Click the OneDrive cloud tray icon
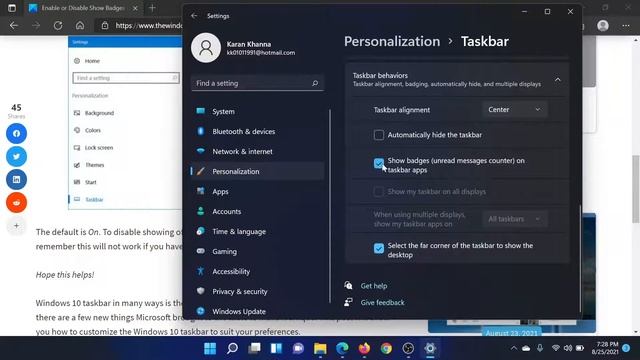The width and height of the screenshot is (640, 360). tap(527, 348)
